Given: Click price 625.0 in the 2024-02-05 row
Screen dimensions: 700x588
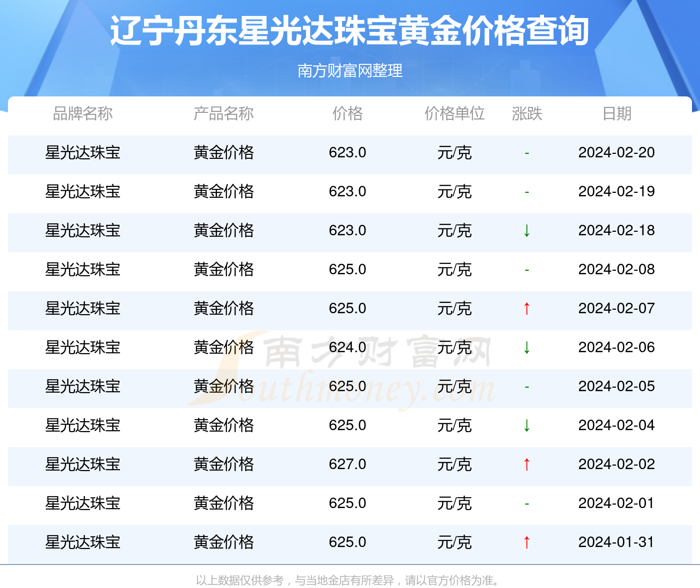Looking at the screenshot, I should pyautogui.click(x=347, y=386).
